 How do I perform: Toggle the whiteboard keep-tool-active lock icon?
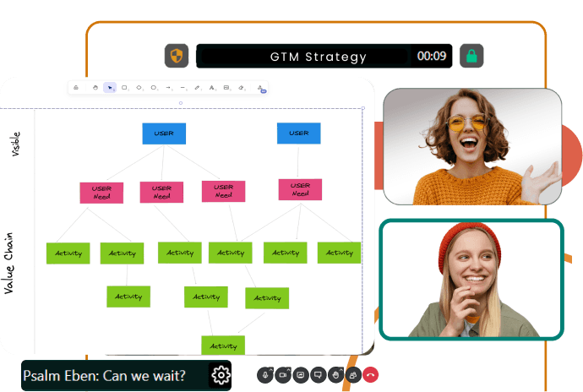point(76,88)
